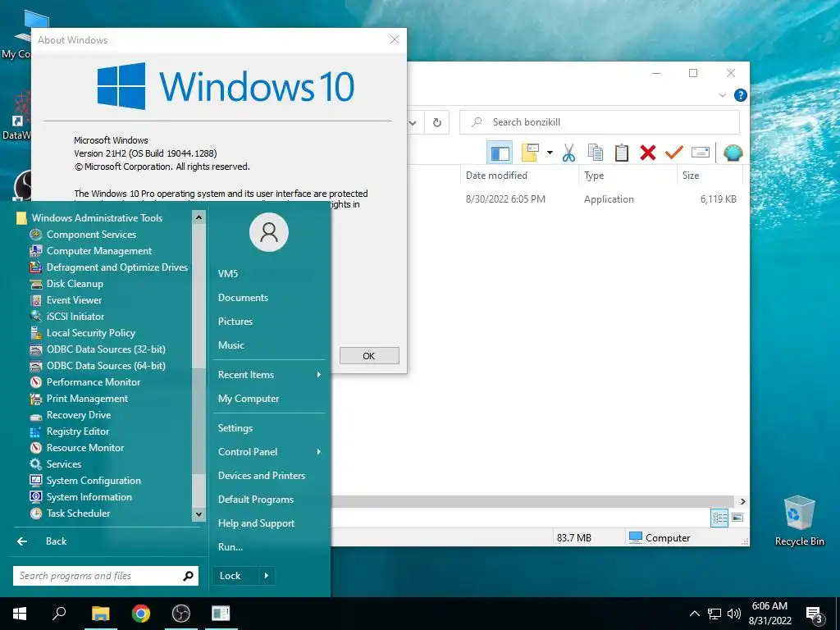Open Local Security Policy
Viewport: 840px width, 630px height.
pyautogui.click(x=83, y=333)
